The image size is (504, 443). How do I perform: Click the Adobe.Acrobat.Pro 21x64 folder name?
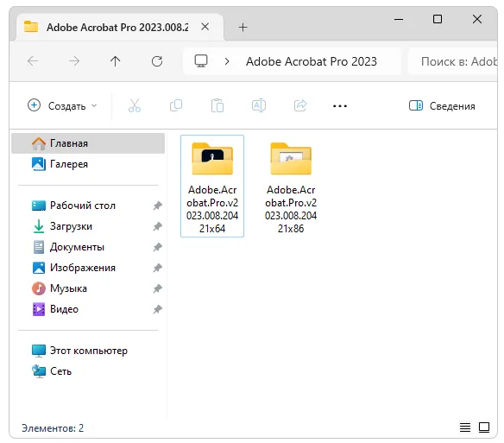212,209
